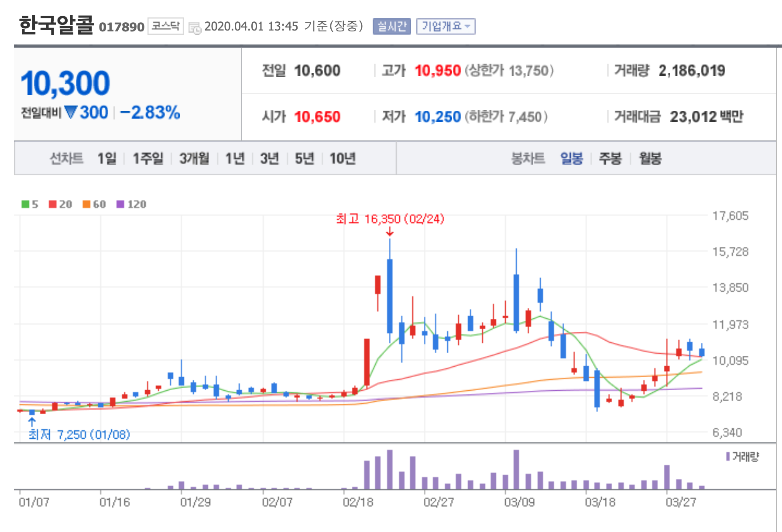Click the 한국알콜 stock name heading
This screenshot has height=532, width=782.
pyautogui.click(x=56, y=24)
